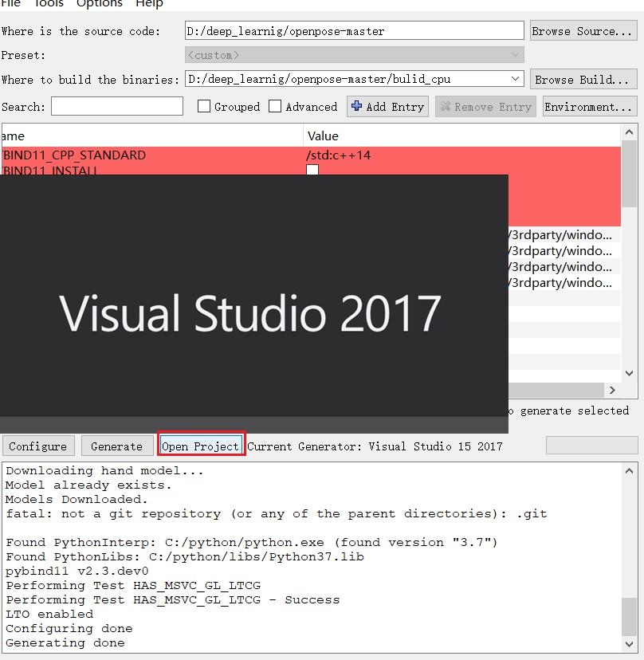
Task: Open the Tools menu
Action: pyautogui.click(x=48, y=5)
